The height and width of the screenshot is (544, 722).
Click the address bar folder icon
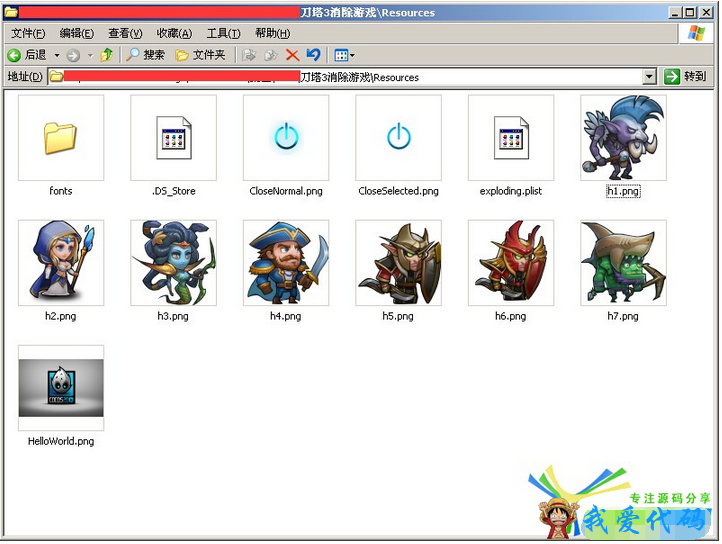tap(56, 76)
